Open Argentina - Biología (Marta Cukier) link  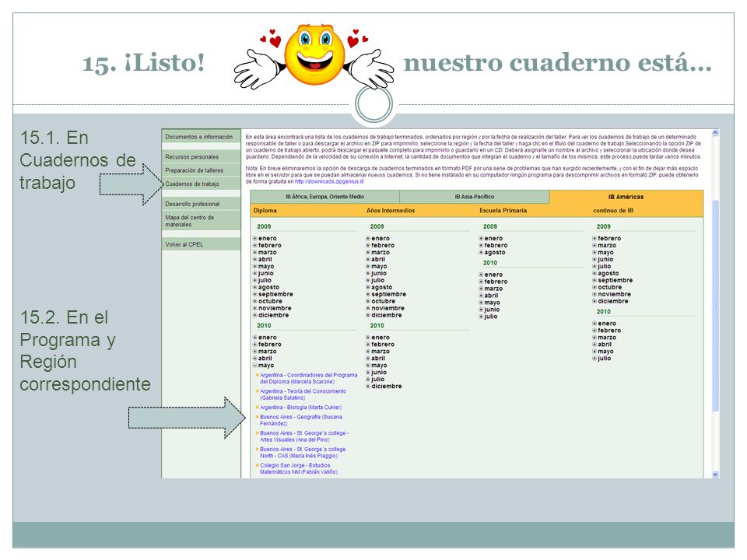pyautogui.click(x=300, y=407)
